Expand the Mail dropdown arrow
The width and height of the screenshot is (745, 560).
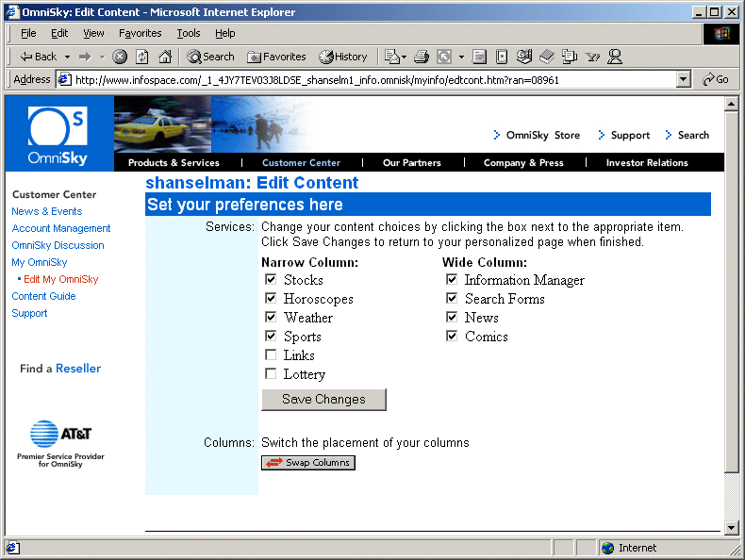(405, 57)
